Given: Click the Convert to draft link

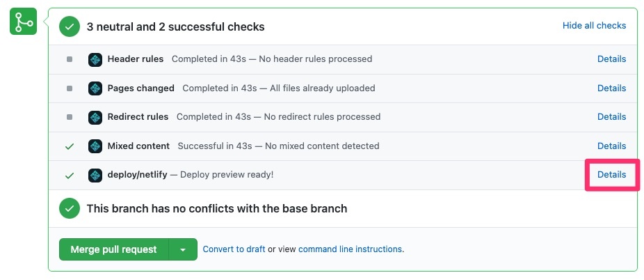Looking at the screenshot, I should click(x=234, y=249).
